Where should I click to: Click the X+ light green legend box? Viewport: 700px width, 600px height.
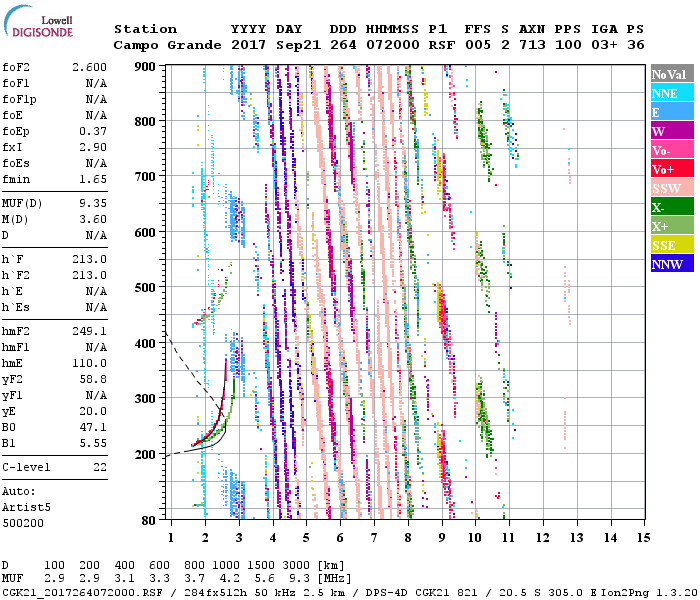pyautogui.click(x=668, y=227)
